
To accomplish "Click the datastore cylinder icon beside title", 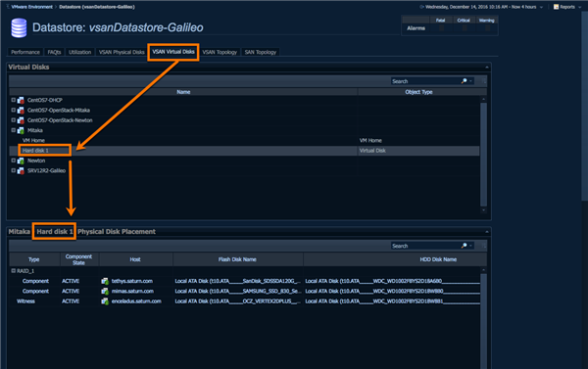I will pyautogui.click(x=19, y=28).
